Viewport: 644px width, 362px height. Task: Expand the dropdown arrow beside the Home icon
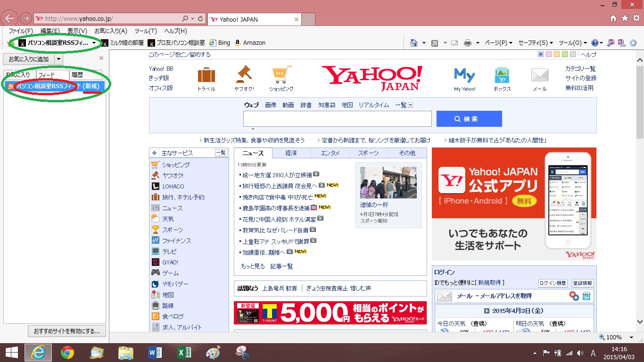424,43
